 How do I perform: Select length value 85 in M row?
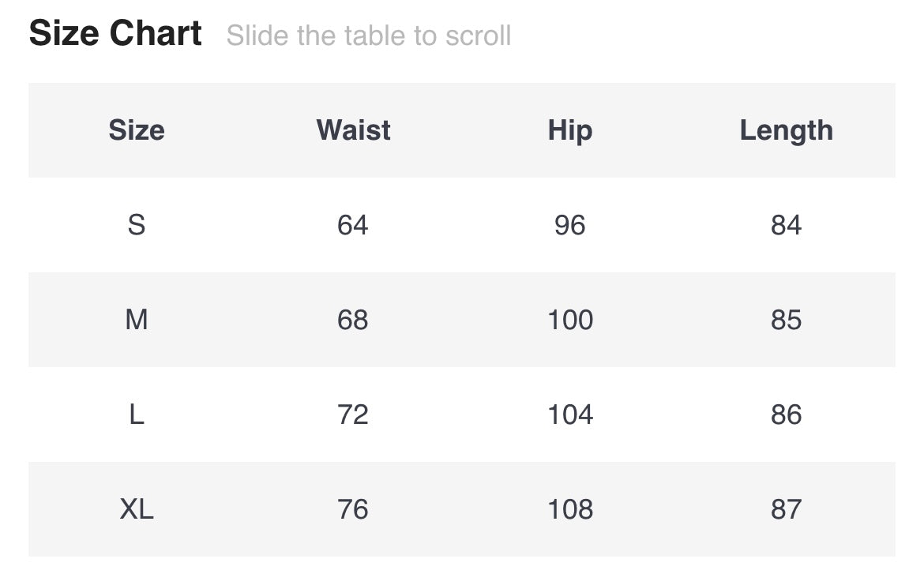[x=786, y=320]
